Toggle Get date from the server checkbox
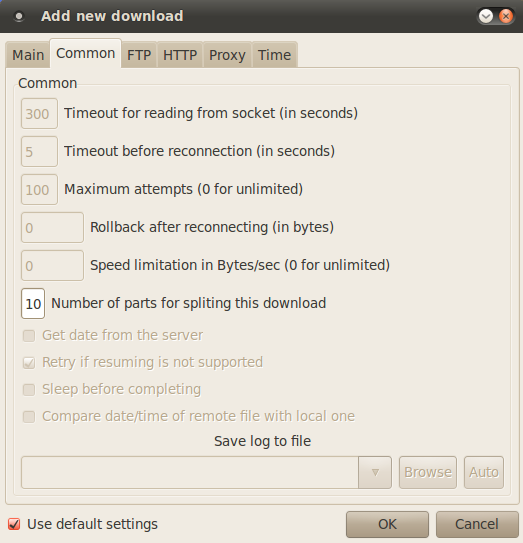 (x=29, y=336)
